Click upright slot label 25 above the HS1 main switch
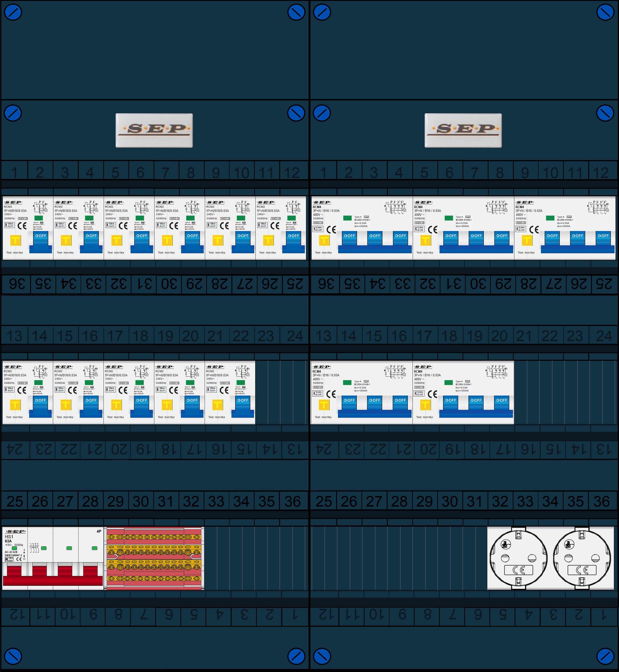Viewport: 619px width, 672px height. tap(15, 501)
